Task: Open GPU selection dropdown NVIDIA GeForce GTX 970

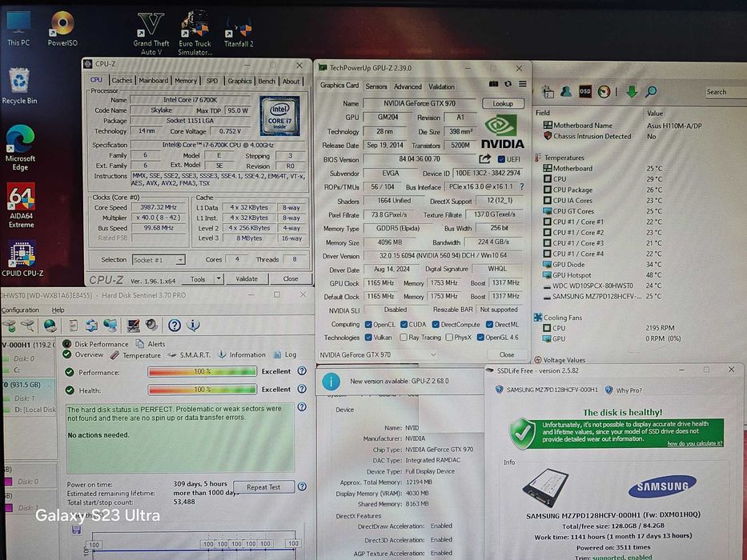Action: pos(377,354)
